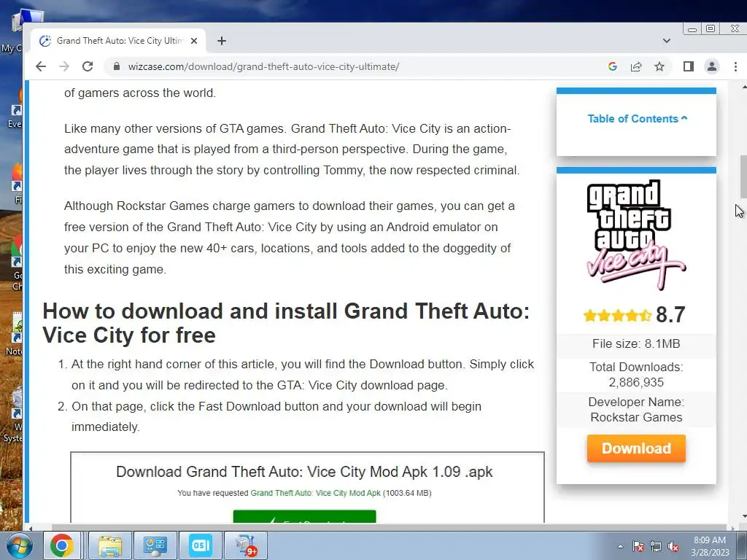Click the forward navigation arrow
This screenshot has width=747, height=560.
[x=64, y=66]
